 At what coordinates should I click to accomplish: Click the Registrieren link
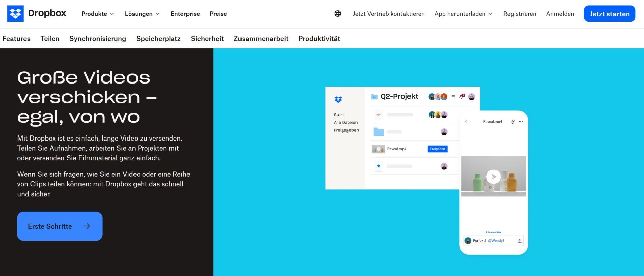pos(520,14)
